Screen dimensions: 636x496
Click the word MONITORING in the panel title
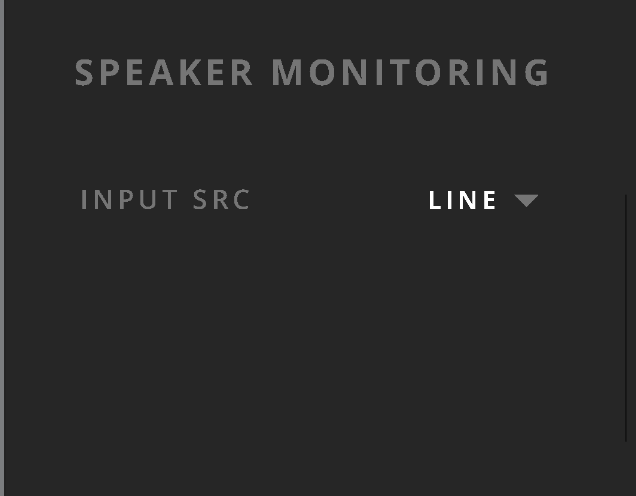tap(410, 72)
